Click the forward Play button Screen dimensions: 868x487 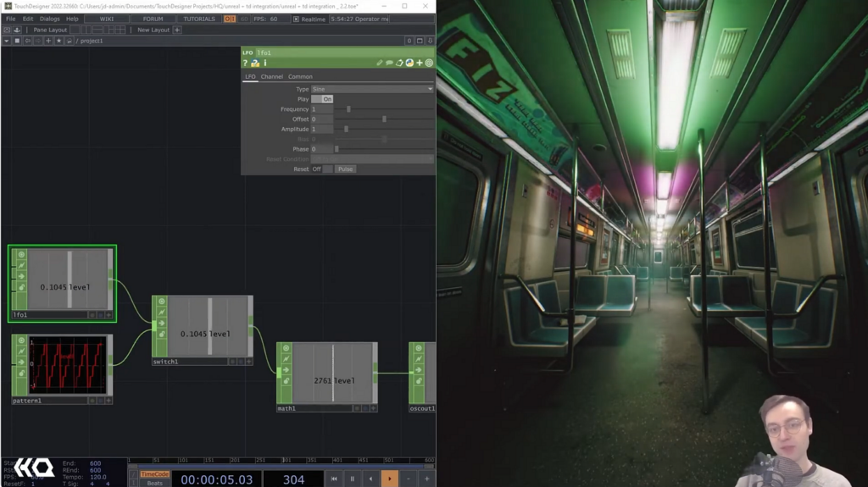[390, 479]
